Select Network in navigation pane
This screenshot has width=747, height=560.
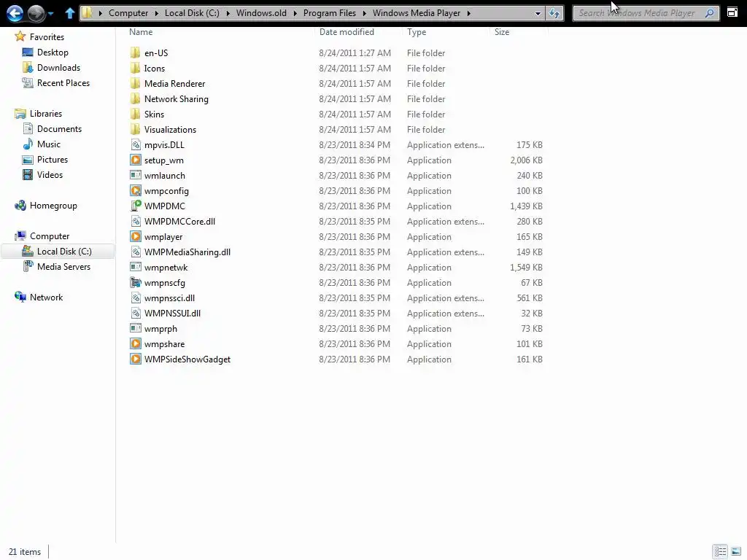(46, 297)
